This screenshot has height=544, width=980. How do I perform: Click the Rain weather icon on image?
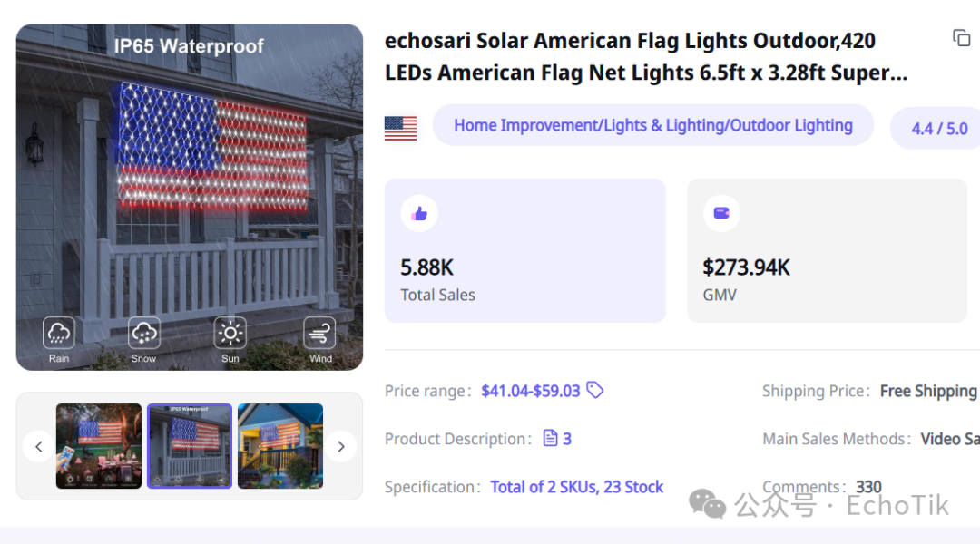pyautogui.click(x=59, y=333)
